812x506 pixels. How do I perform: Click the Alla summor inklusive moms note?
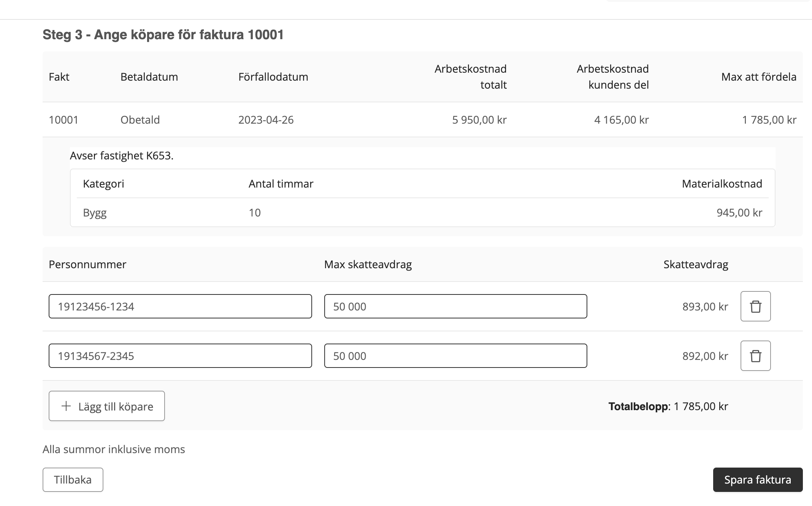[114, 449]
